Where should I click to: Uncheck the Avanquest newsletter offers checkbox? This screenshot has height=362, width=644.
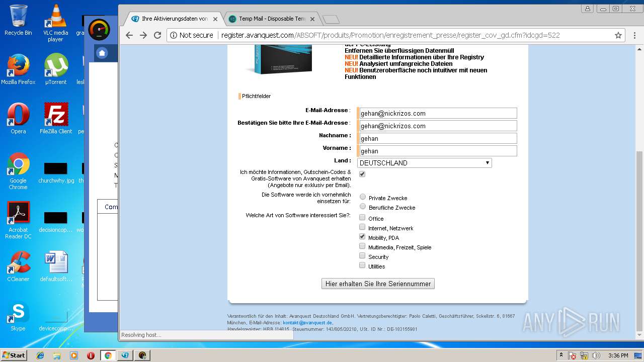coord(362,174)
